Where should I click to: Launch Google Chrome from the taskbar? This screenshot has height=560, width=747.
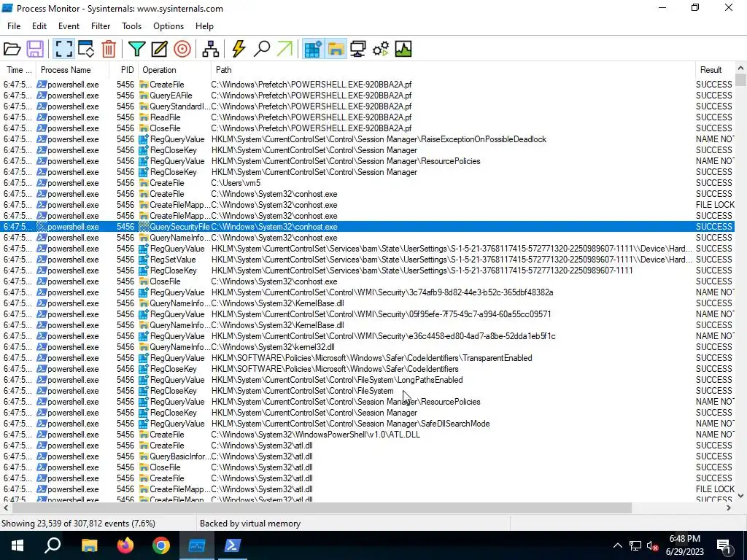[x=161, y=545]
